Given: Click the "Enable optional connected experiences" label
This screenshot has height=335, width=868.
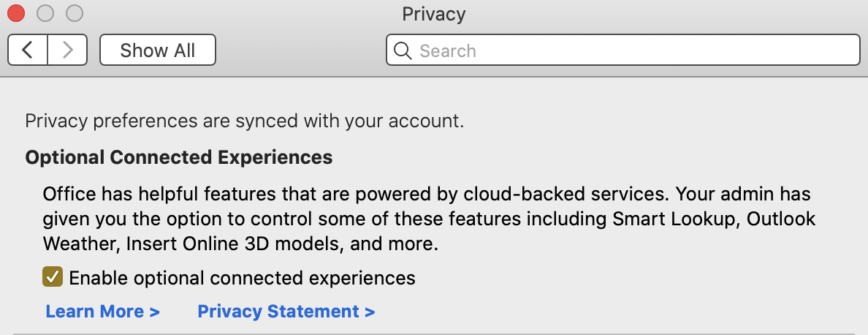Looking at the screenshot, I should click(242, 278).
